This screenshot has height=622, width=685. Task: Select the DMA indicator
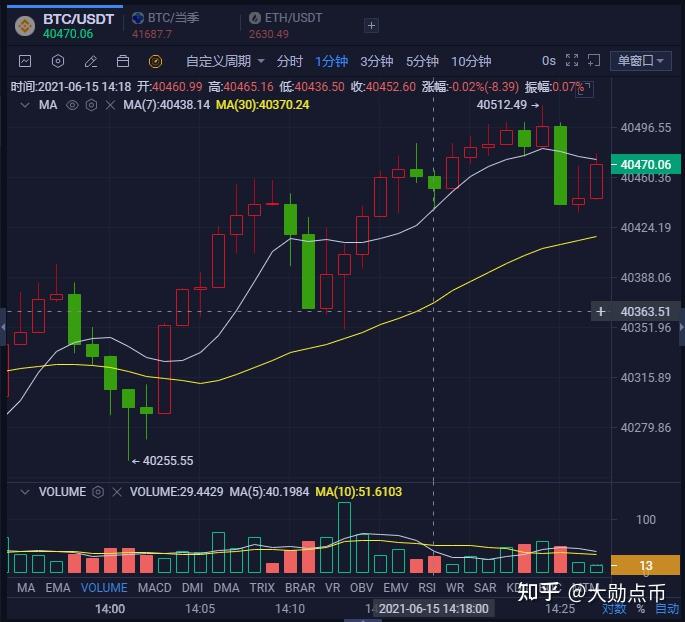226,587
